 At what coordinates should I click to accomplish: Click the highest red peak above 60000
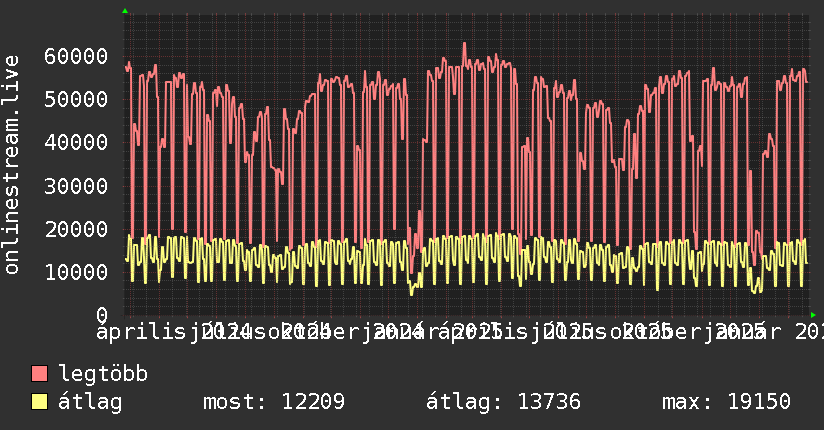[x=464, y=45]
